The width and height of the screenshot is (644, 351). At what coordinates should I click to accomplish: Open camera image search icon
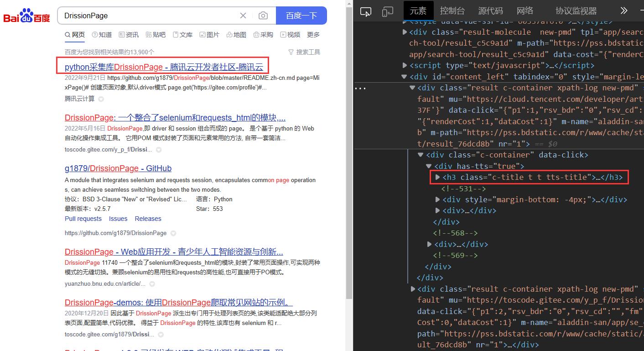263,16
